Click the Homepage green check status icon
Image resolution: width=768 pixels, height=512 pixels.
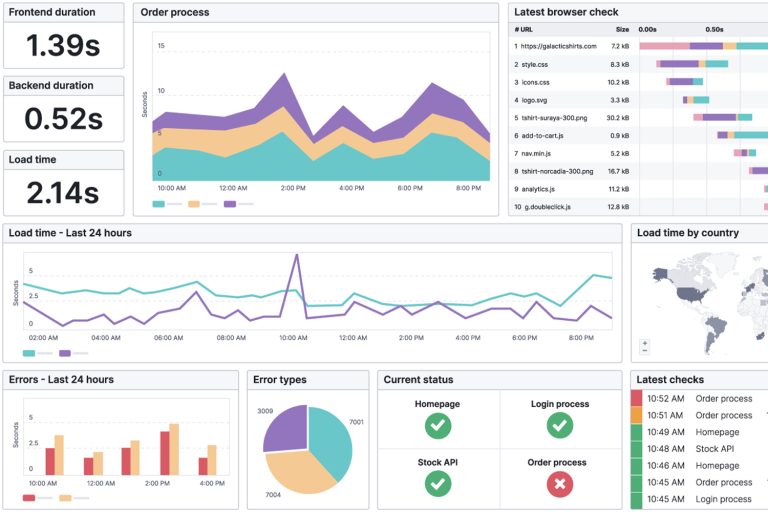pos(437,426)
